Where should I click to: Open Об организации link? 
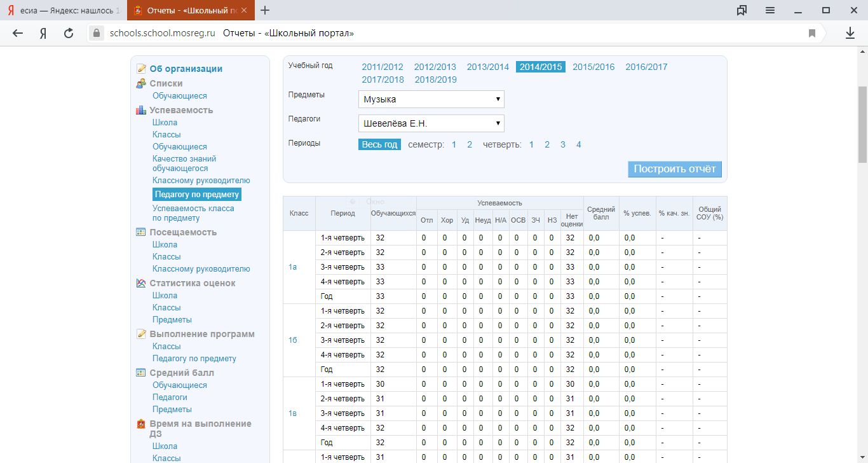(186, 69)
